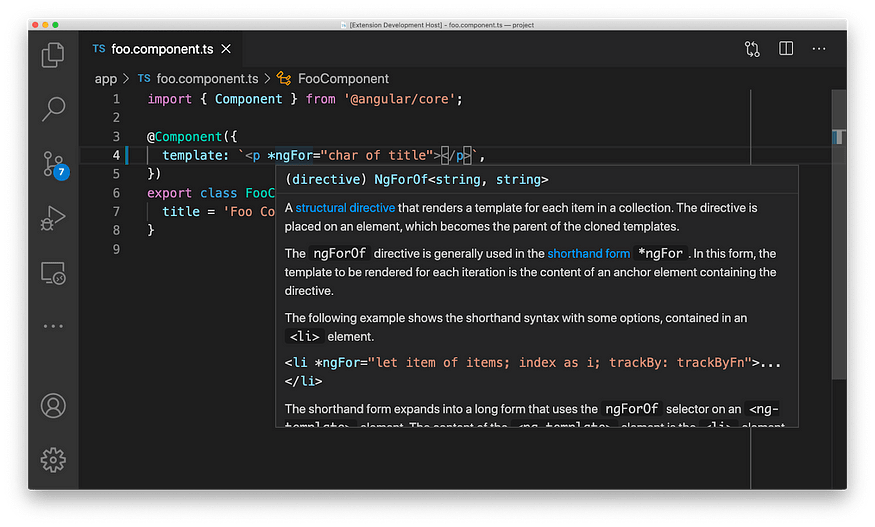This screenshot has height=527, width=875.
Task: Open the Remote Explorer view
Action: [53, 274]
